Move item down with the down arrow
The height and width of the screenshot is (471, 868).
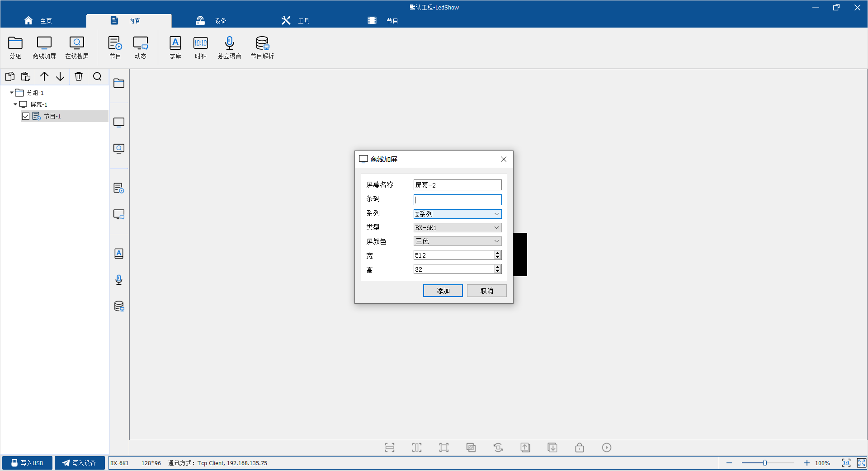coord(60,76)
